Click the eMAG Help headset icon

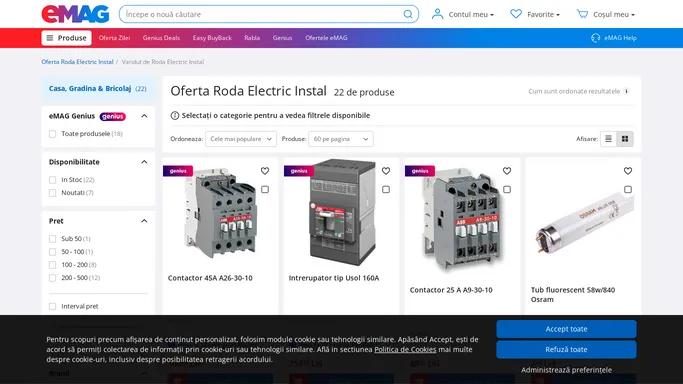click(x=595, y=38)
